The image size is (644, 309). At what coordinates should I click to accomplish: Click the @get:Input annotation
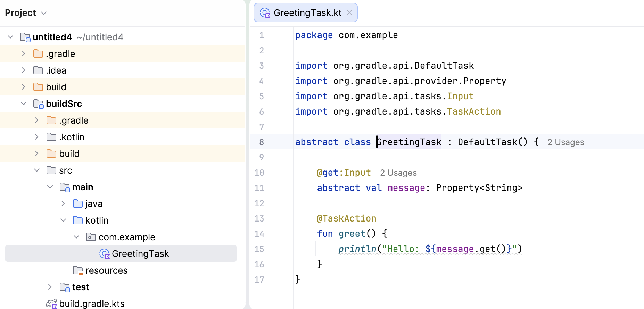[344, 173]
